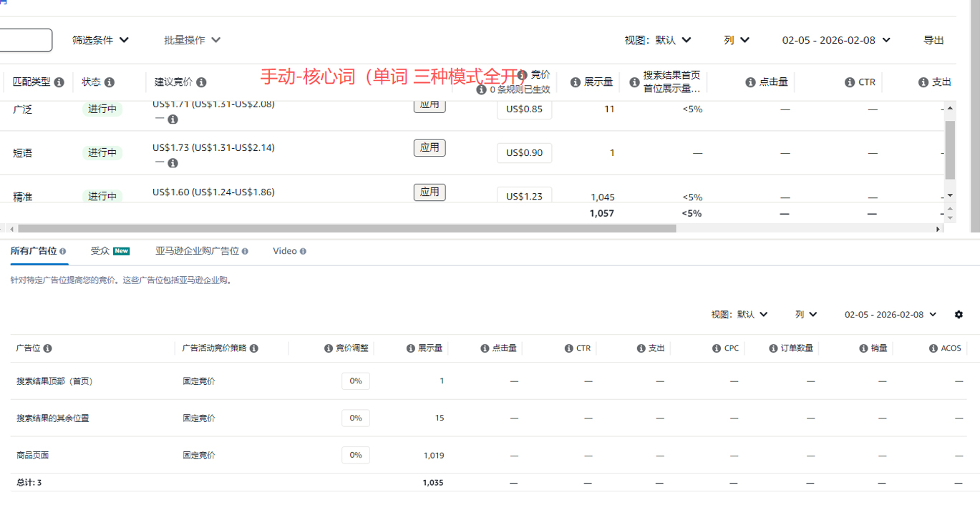Edit the US$0.90 bid field
The height and width of the screenshot is (510, 980).
click(524, 153)
